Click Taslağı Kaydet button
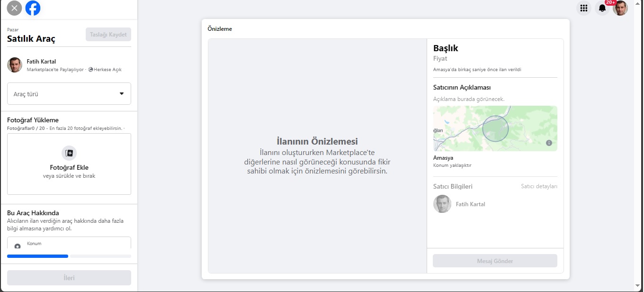Image resolution: width=644 pixels, height=292 pixels. [x=108, y=35]
